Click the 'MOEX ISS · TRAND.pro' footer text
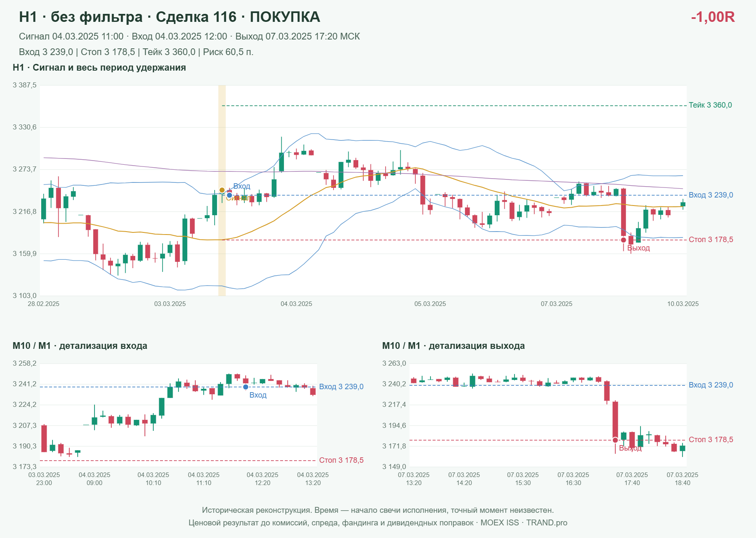The image size is (756, 538). (x=524, y=523)
